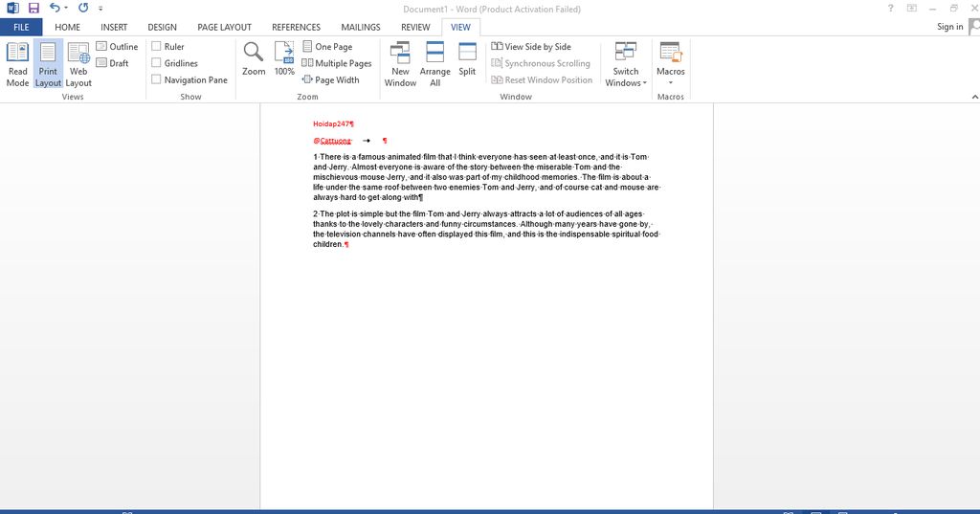This screenshot has width=980, height=514.
Task: Click Sign in link
Action: [x=949, y=26]
